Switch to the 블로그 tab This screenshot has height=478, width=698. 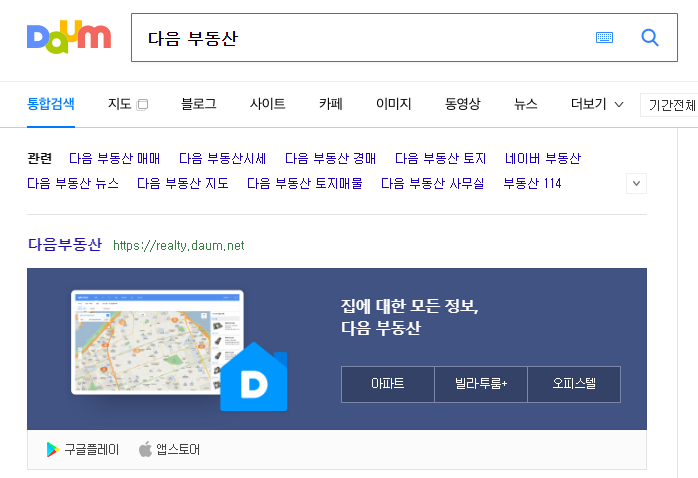point(199,104)
